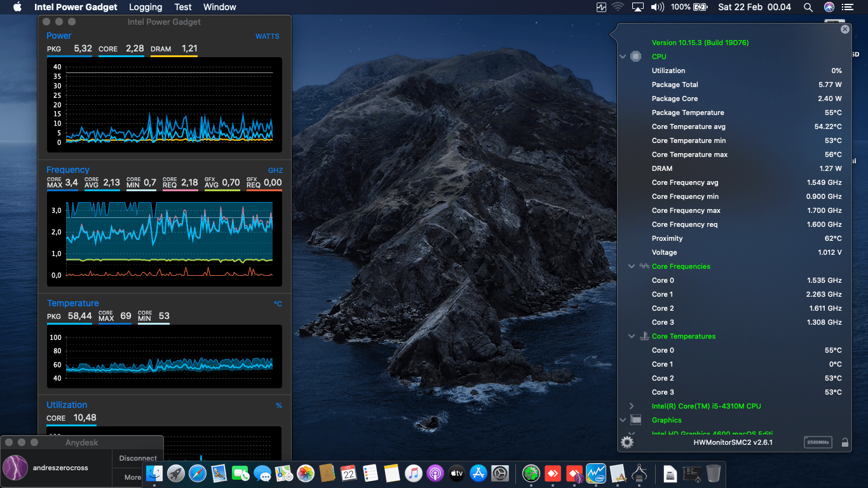Open the battery status menu

pos(689,7)
